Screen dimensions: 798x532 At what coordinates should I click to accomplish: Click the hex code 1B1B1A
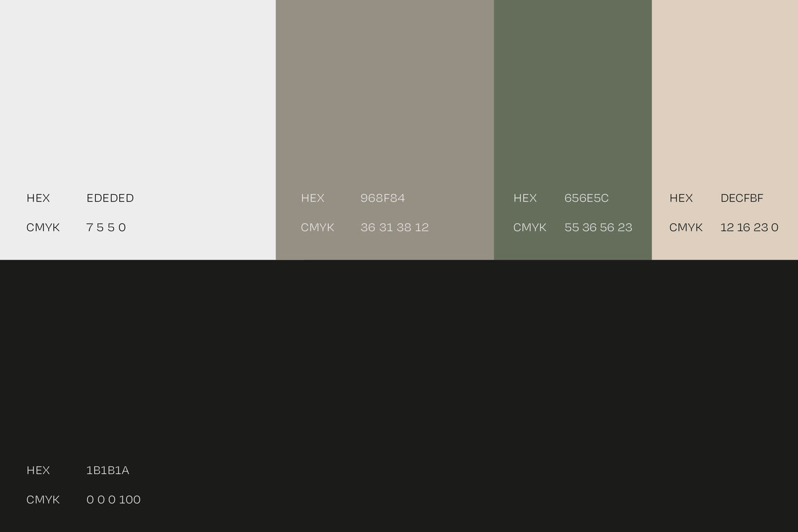click(x=107, y=470)
